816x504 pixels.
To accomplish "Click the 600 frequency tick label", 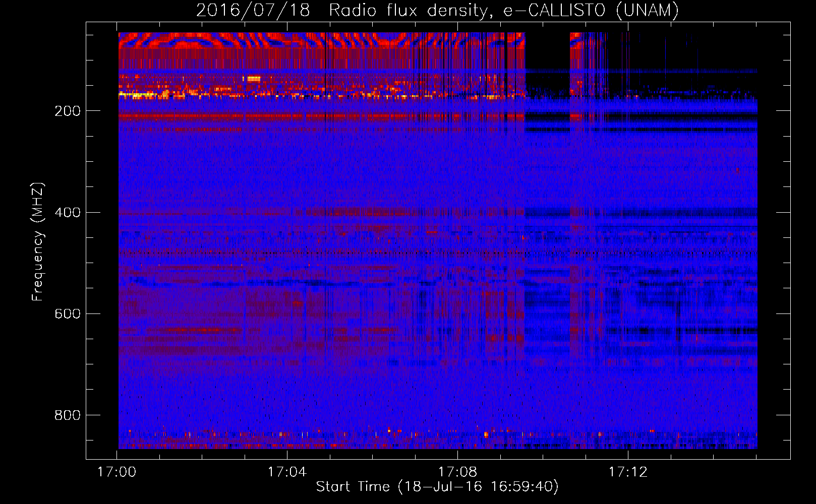I will [x=67, y=313].
